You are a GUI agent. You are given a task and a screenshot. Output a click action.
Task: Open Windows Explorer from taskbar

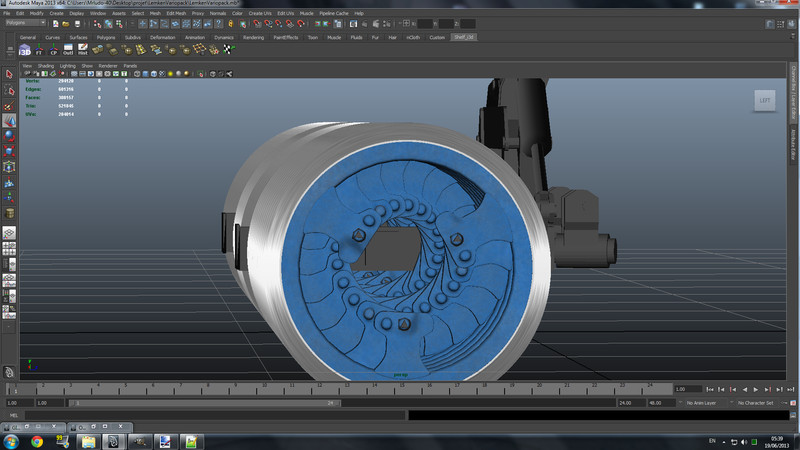[x=88, y=441]
